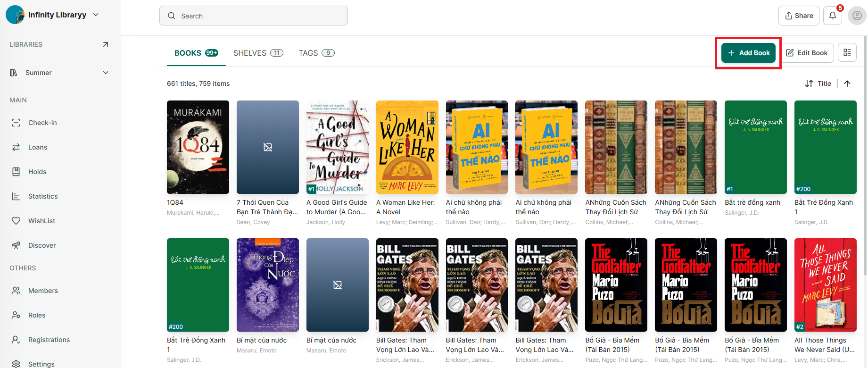This screenshot has width=868, height=368.
Task: Open the notifications bell
Action: 833,16
